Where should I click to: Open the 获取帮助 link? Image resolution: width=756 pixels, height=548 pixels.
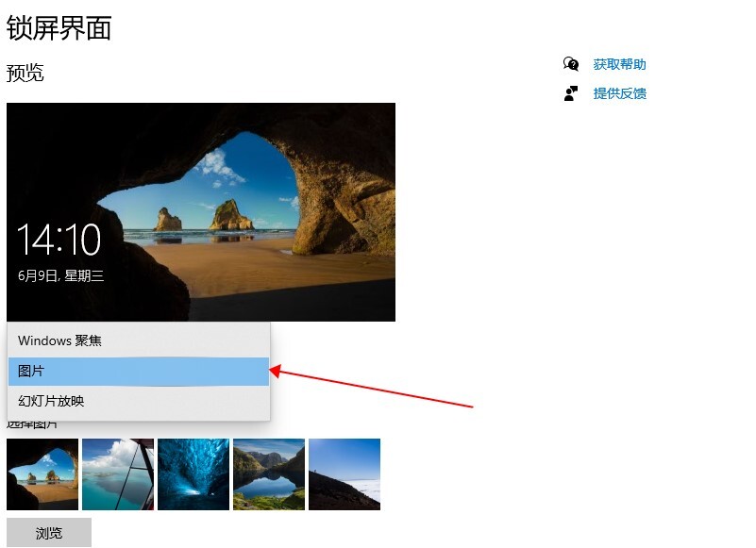619,64
